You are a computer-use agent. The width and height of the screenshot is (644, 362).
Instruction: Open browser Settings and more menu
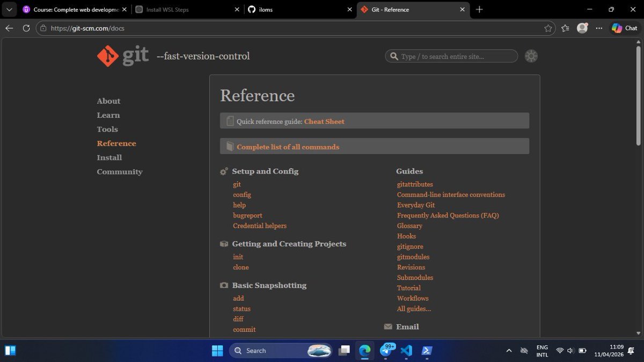(598, 28)
